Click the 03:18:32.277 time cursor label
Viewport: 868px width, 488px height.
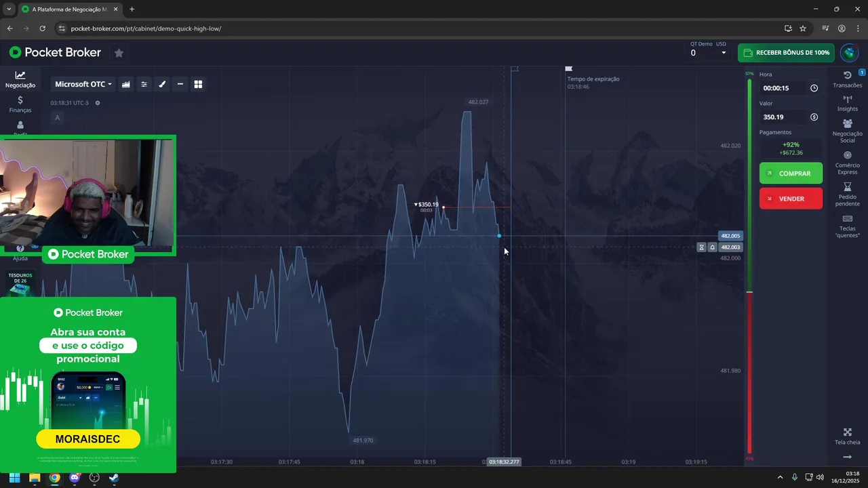coord(504,462)
